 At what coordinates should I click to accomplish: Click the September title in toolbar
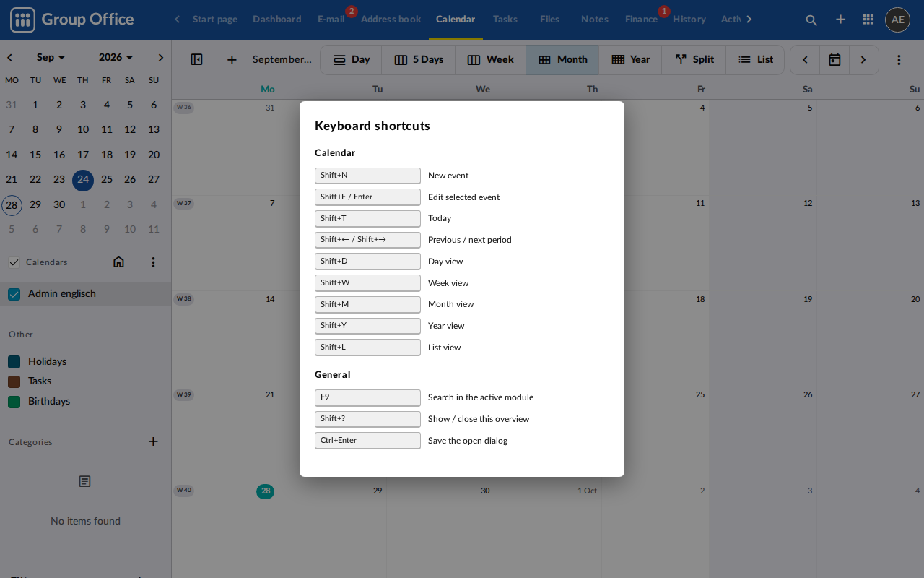(x=282, y=59)
